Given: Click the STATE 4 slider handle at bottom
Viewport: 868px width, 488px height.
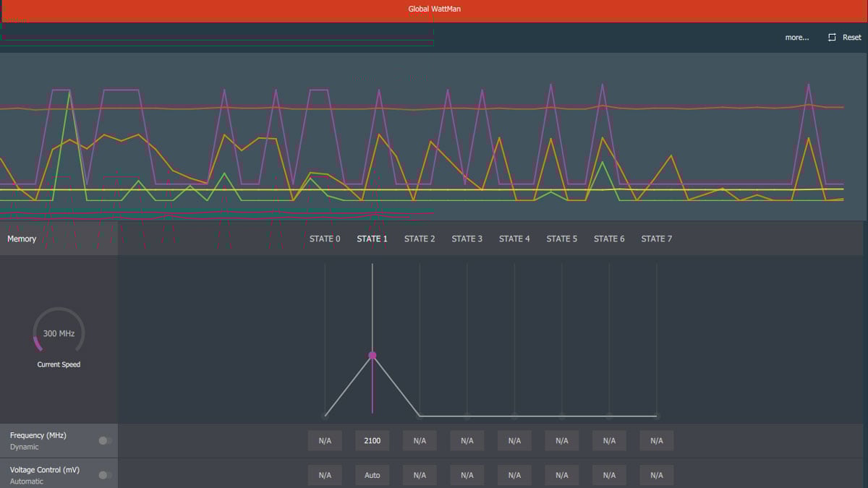Looking at the screenshot, I should (514, 416).
